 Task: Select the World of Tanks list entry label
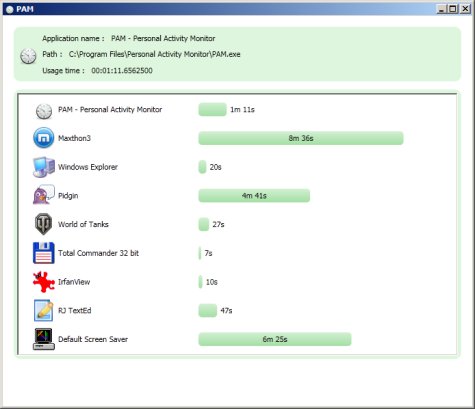83,224
